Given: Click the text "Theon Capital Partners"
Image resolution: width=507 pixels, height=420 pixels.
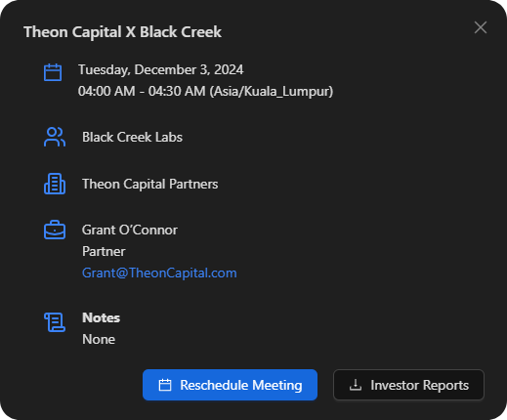Looking at the screenshot, I should click(x=150, y=184).
